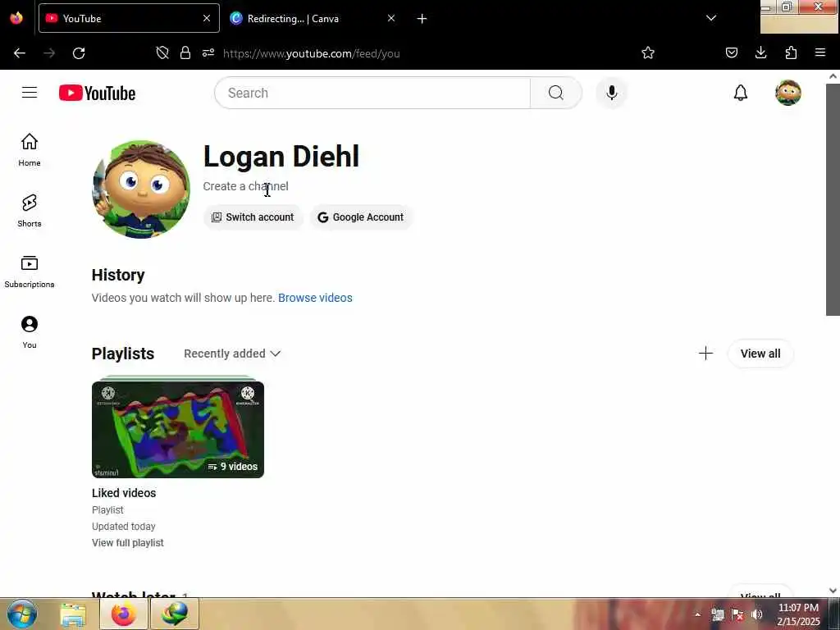The width and height of the screenshot is (840, 630).
Task: Expand the list all tabs dropdown
Action: tap(711, 18)
